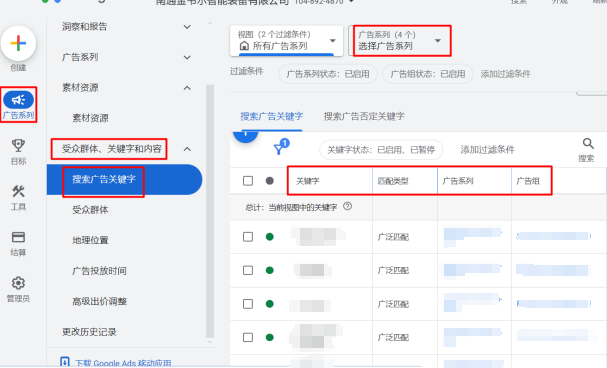607x368 pixels.
Task: Sort by 广告组 column header
Action: click(x=528, y=181)
